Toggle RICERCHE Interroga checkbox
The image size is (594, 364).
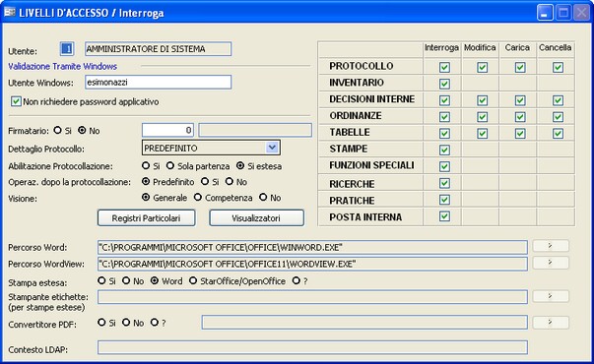[444, 183]
